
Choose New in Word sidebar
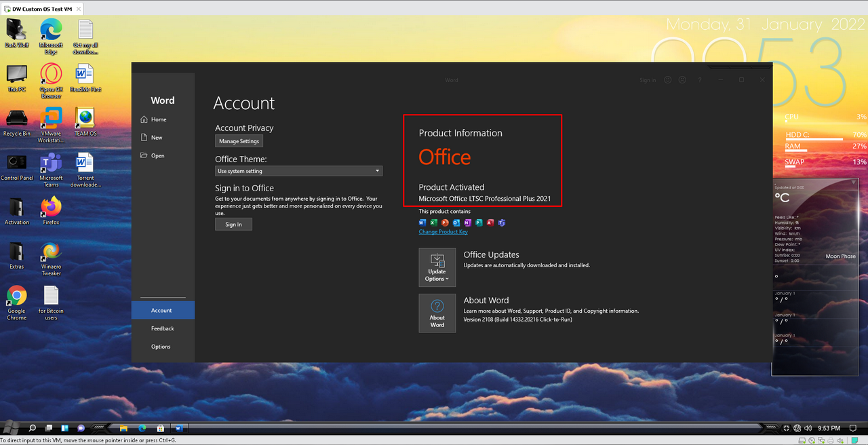pyautogui.click(x=157, y=138)
